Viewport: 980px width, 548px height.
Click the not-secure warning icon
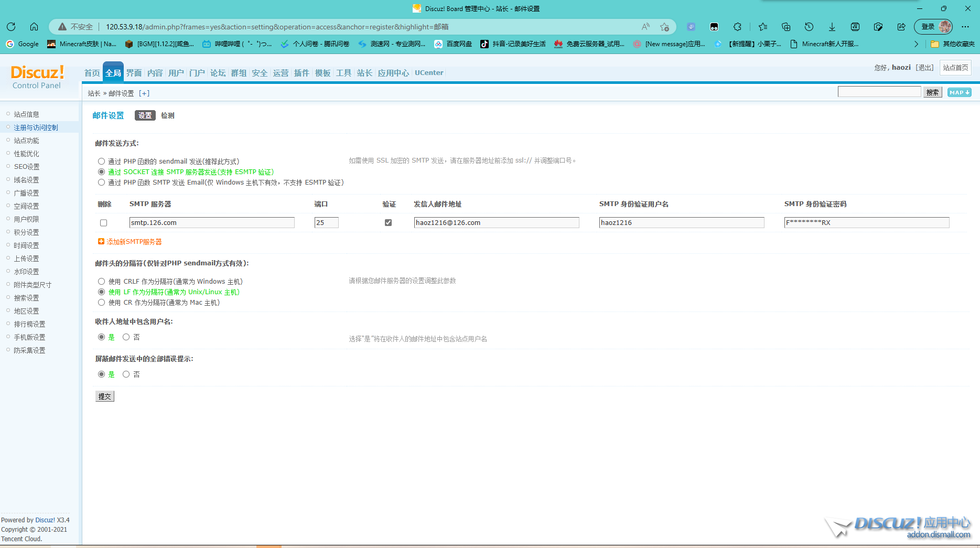point(62,27)
